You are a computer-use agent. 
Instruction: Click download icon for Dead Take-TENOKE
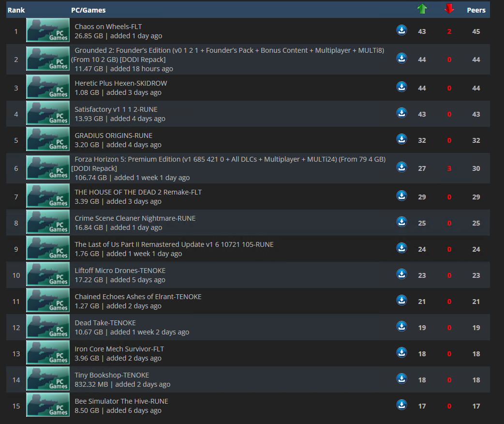tap(401, 326)
